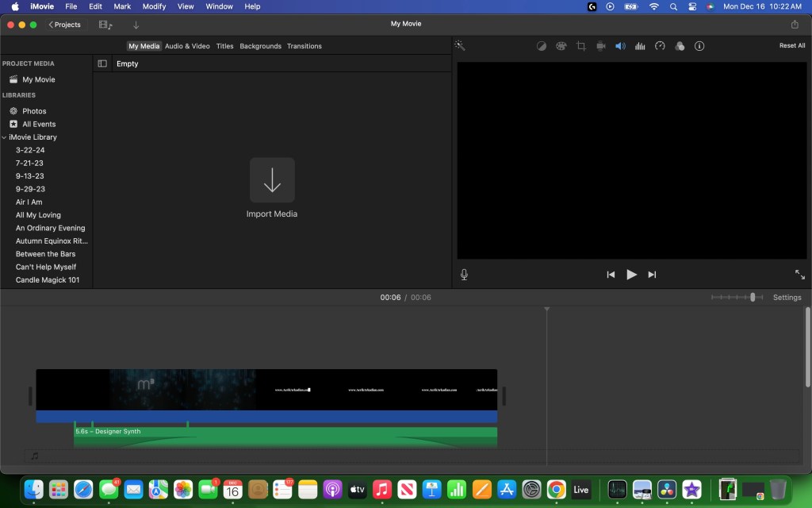This screenshot has width=812, height=508.
Task: Open the noise reduction and equalizer tool
Action: coord(640,46)
